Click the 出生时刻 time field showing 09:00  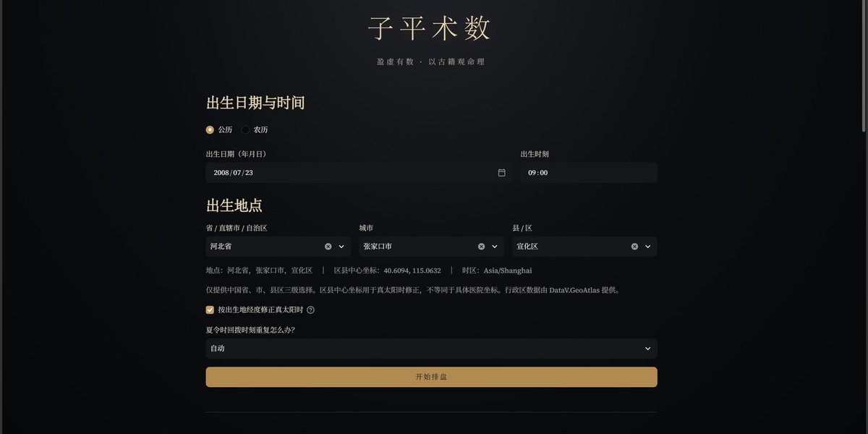(x=589, y=173)
